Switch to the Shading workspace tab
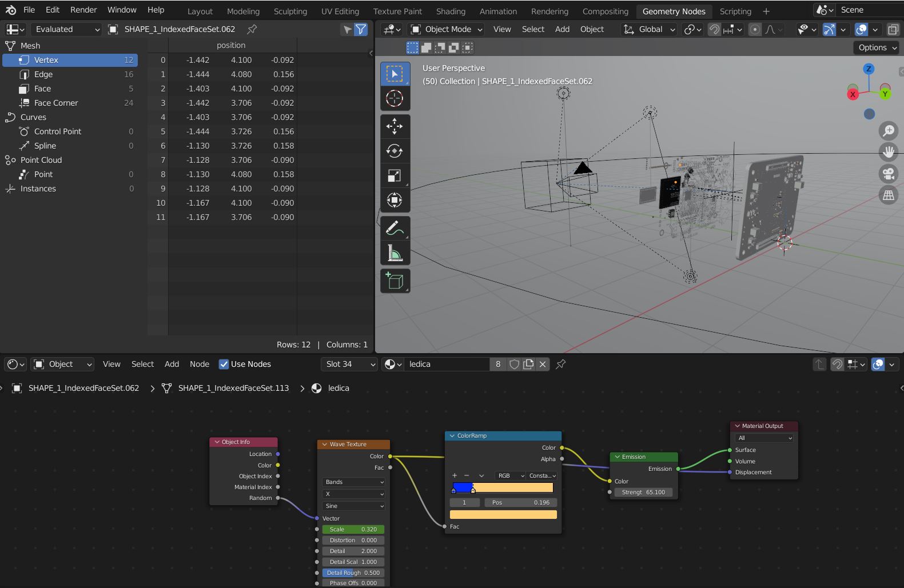904x588 pixels. click(x=451, y=11)
